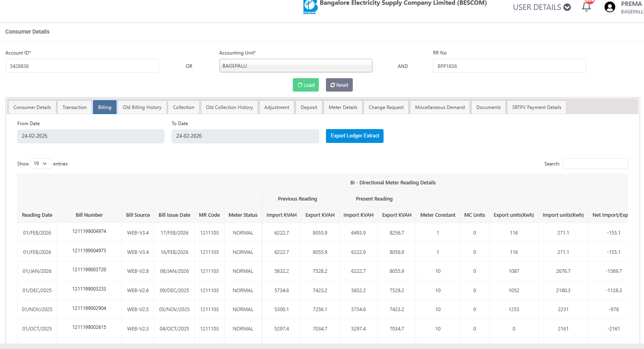Expand the USER DETAILS dropdown
This screenshot has width=644, height=349.
541,7
